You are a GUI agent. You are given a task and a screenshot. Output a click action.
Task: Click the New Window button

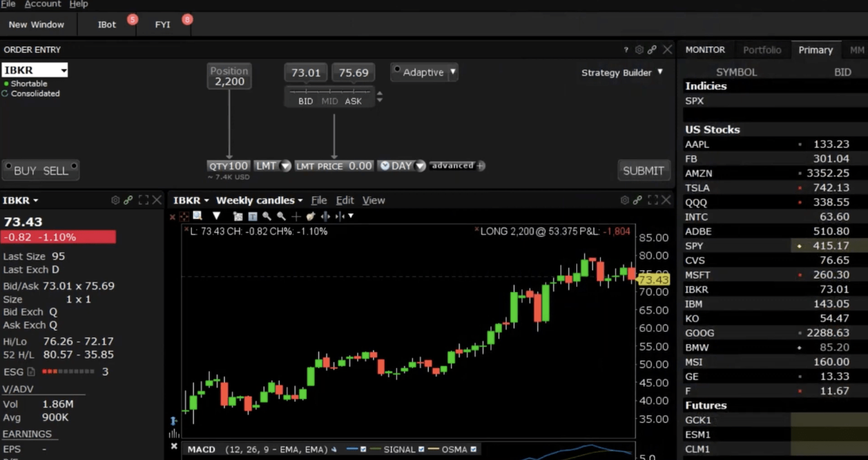pos(36,24)
